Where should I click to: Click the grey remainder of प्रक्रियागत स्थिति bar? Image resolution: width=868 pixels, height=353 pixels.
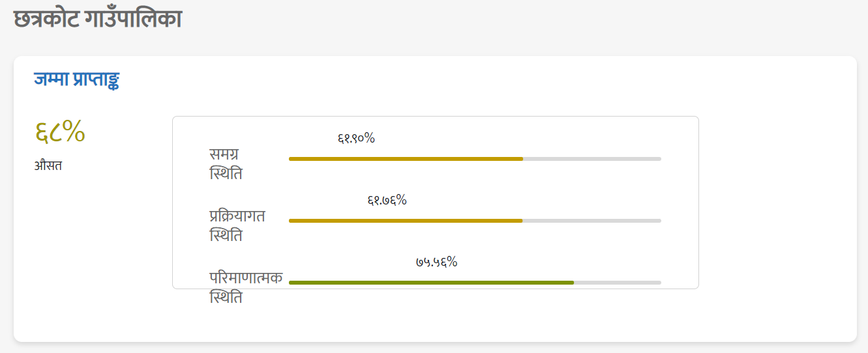point(591,221)
